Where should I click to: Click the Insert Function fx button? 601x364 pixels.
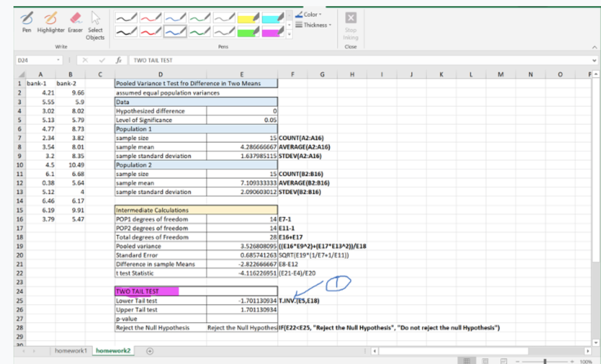(118, 60)
